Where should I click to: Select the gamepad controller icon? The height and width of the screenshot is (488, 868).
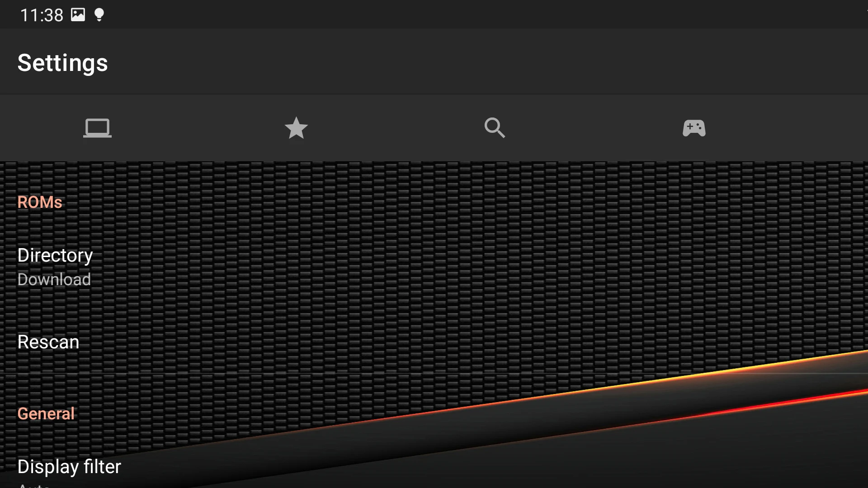[x=694, y=128]
